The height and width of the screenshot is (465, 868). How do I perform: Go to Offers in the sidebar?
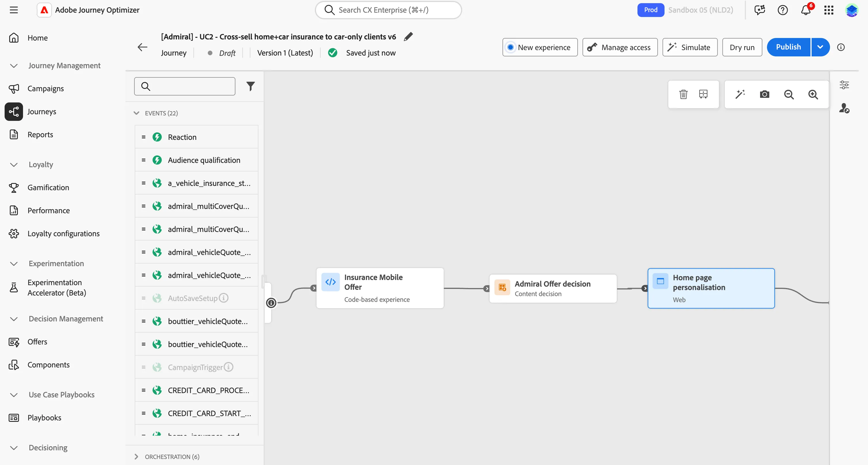37,342
